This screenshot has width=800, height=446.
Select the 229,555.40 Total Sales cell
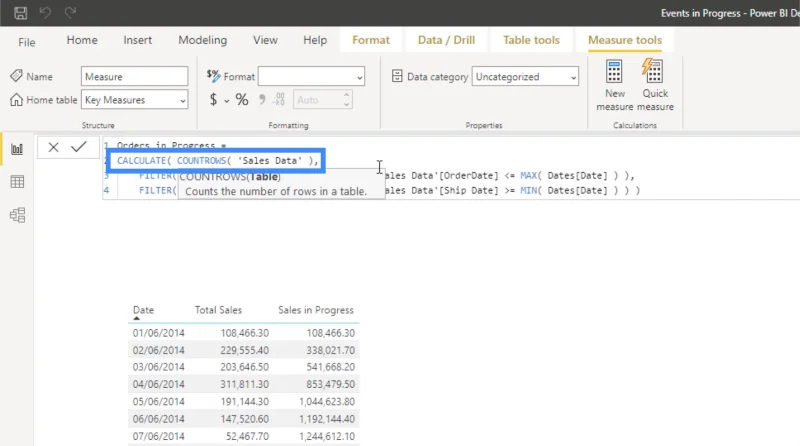244,350
